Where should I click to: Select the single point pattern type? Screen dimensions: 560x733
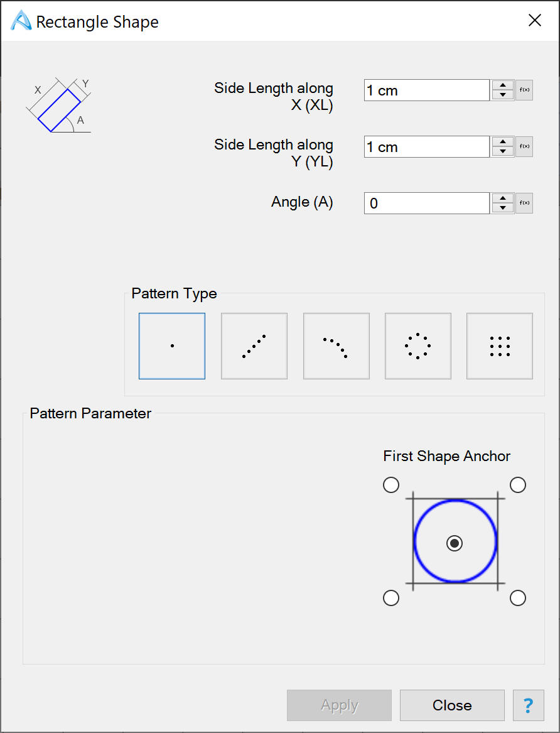point(172,346)
